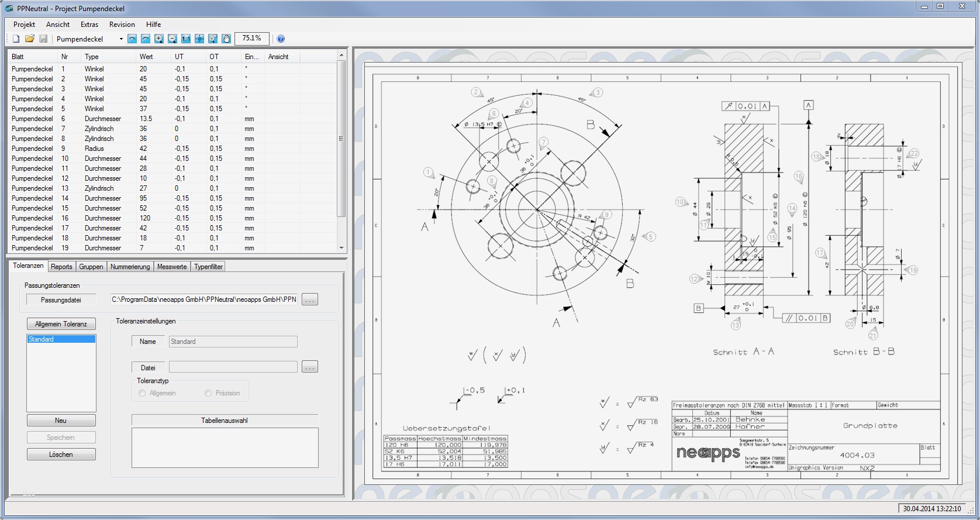Screen dimensions: 980x520
Task: Activate the zoom window selection tool
Action: (213, 39)
